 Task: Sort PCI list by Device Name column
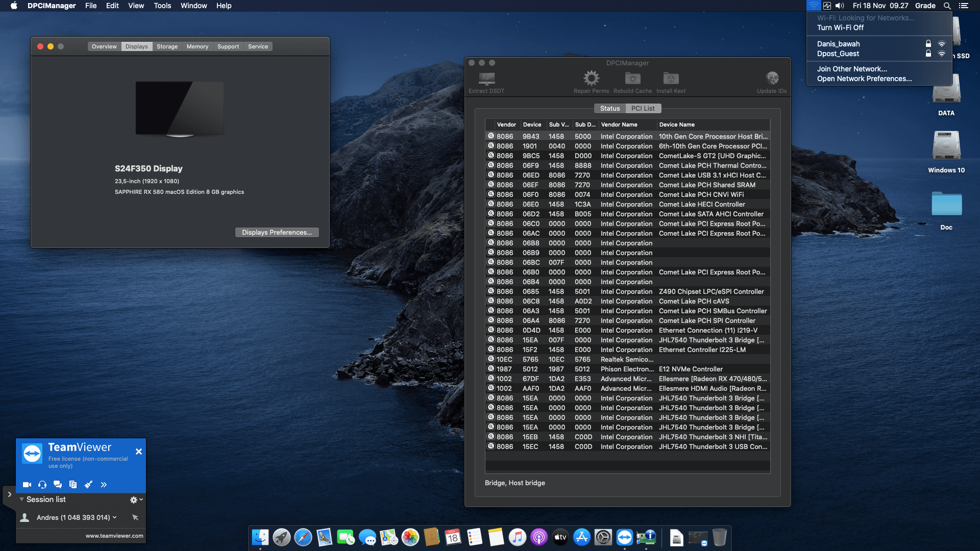[713, 124]
